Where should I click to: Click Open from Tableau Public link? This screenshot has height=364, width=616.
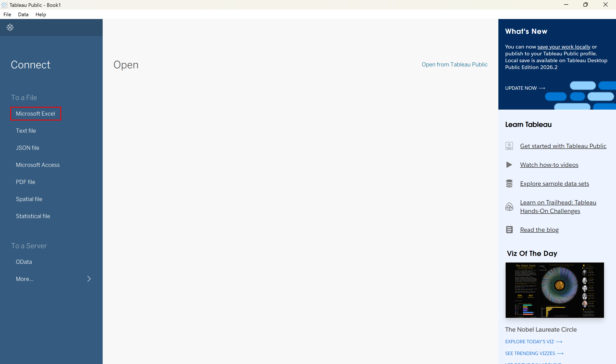[455, 65]
